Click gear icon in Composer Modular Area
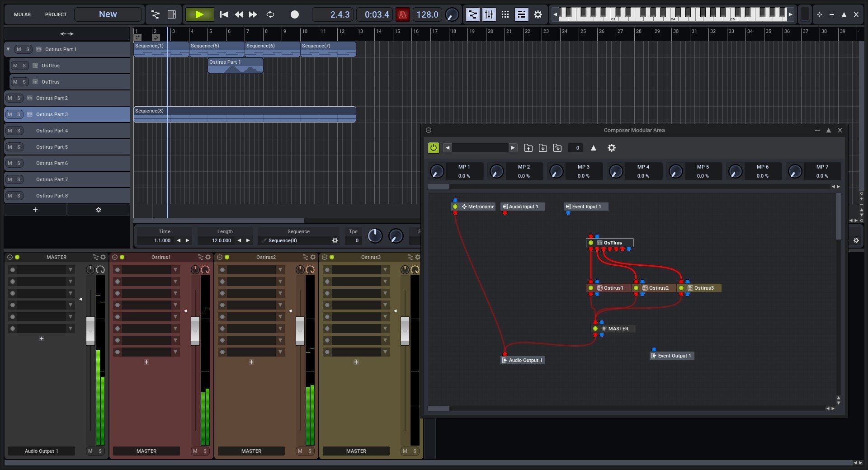 pos(611,148)
